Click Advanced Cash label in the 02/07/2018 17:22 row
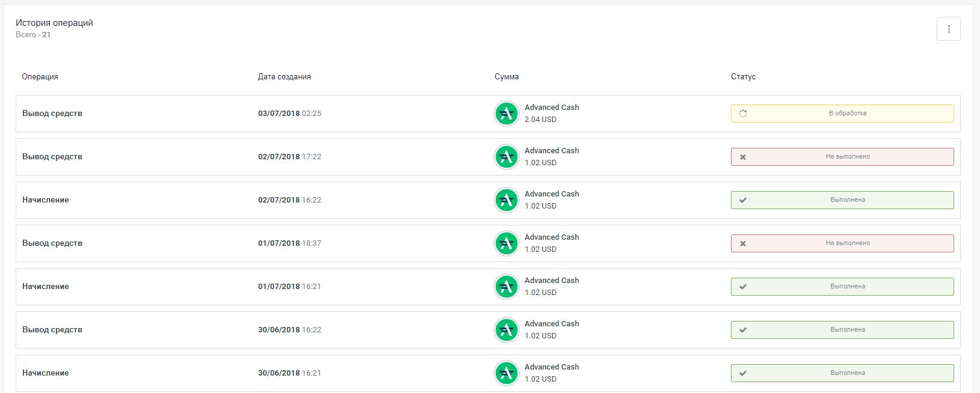The width and height of the screenshot is (980, 393). click(x=552, y=151)
